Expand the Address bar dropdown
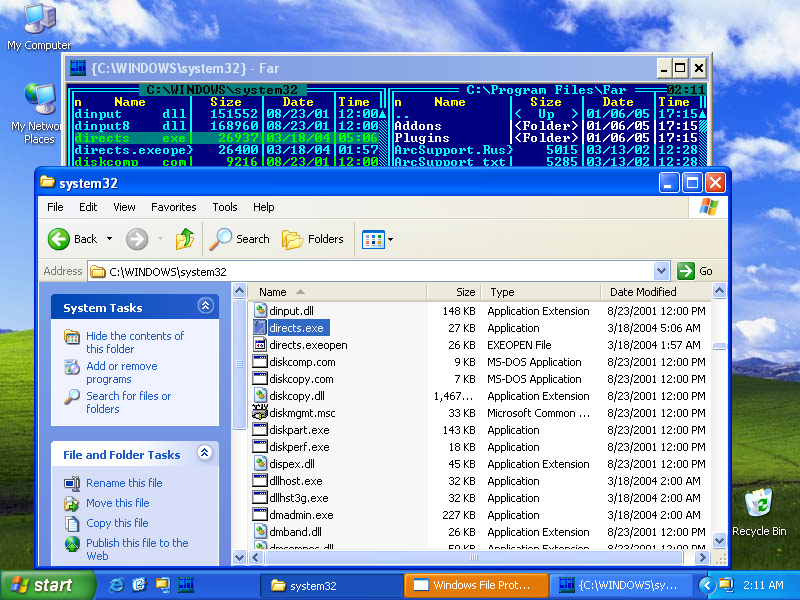This screenshot has height=600, width=800. pos(661,271)
